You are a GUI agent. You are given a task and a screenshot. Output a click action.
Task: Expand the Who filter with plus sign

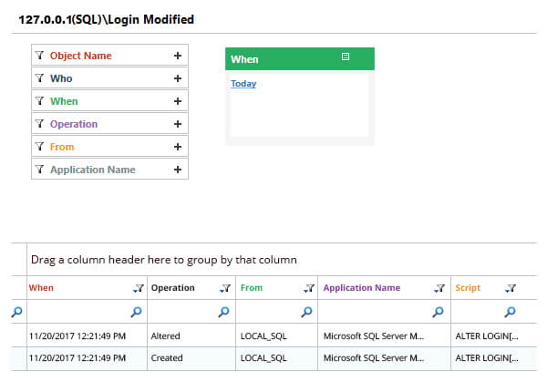[178, 78]
